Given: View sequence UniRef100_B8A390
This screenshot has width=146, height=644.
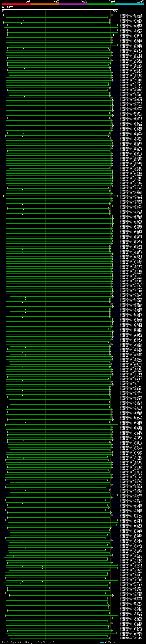Looking at the screenshot, I should tap(131, 329).
